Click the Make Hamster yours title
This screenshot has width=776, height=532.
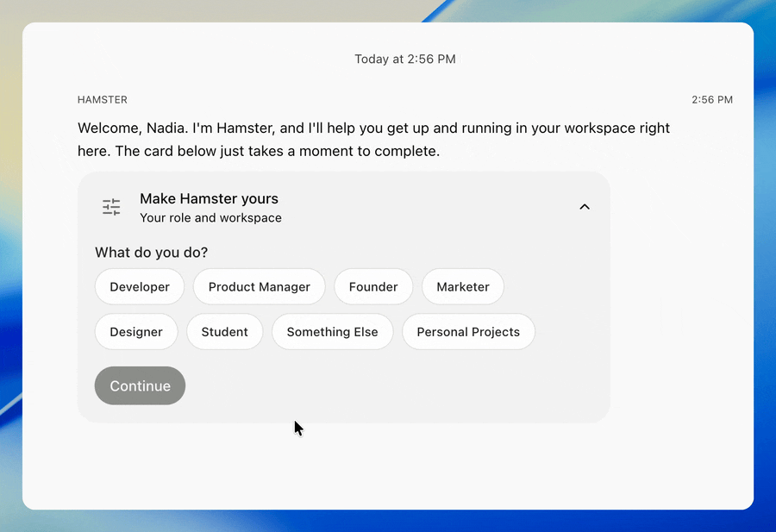click(x=209, y=198)
